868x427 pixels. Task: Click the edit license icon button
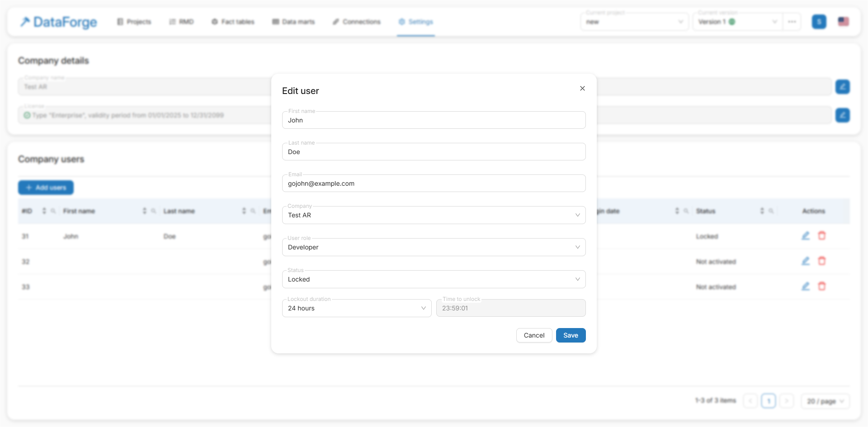coord(842,115)
